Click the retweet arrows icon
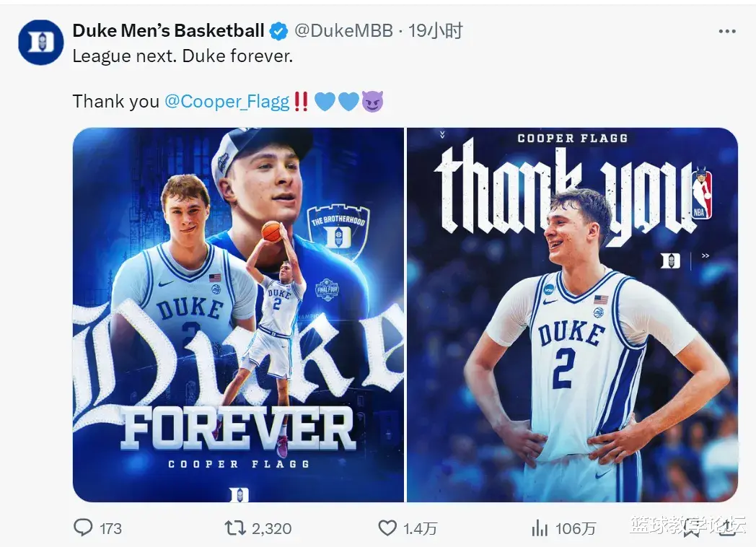 click(235, 528)
